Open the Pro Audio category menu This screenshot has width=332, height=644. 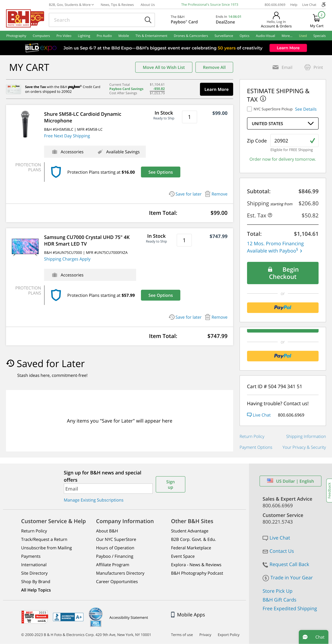click(104, 36)
